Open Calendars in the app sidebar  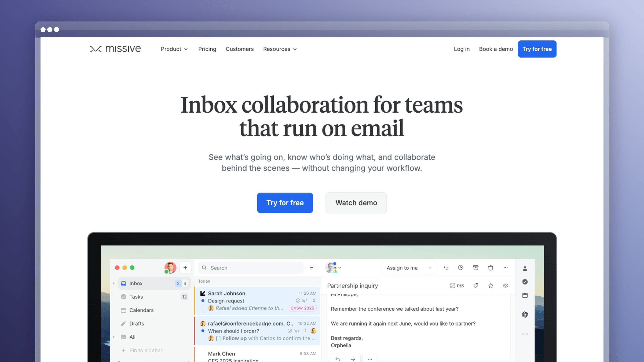(x=154, y=310)
